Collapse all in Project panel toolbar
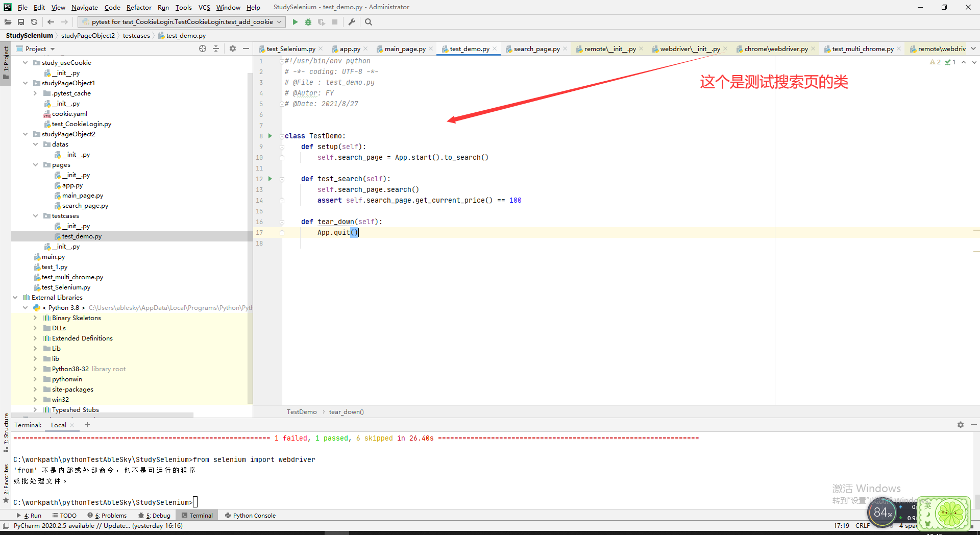980x535 pixels. click(x=216, y=48)
